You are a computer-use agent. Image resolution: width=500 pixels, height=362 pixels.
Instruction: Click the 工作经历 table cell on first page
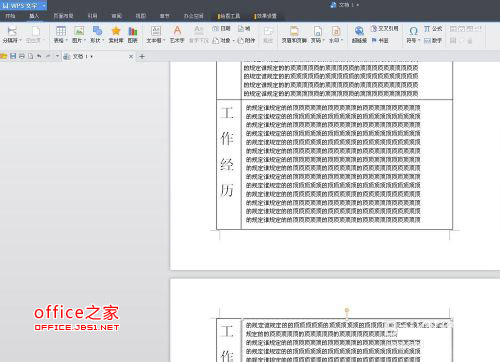(x=229, y=164)
